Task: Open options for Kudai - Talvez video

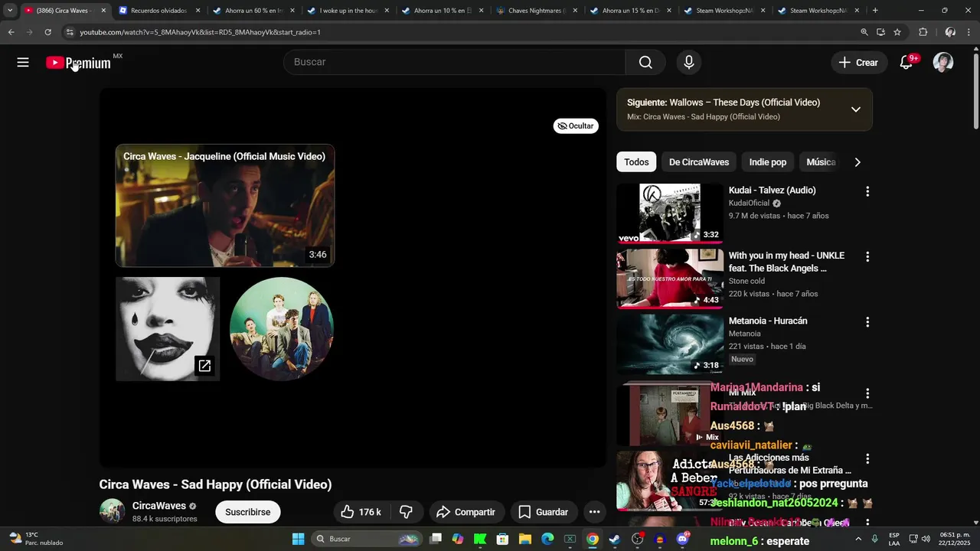Action: [x=867, y=191]
